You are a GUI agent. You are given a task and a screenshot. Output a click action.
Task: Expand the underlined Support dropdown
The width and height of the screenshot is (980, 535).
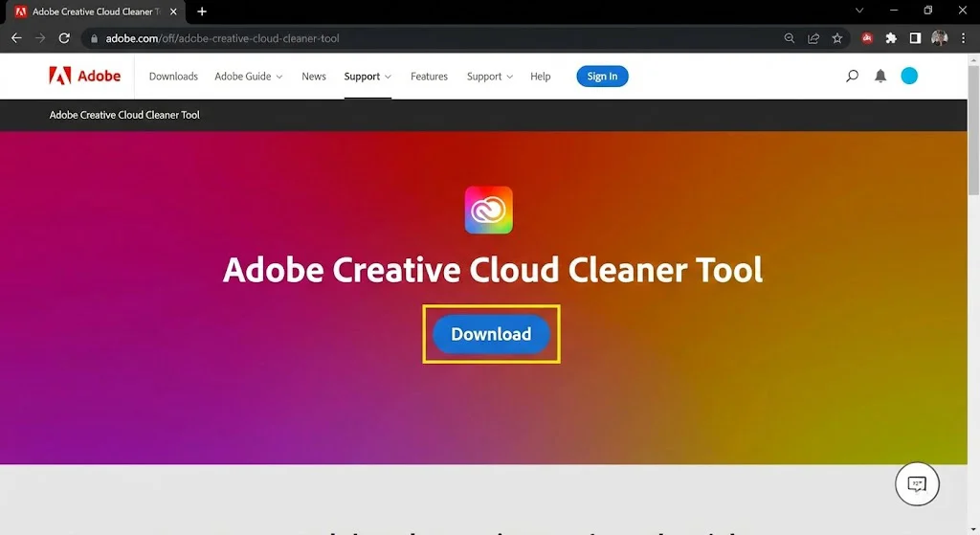tap(367, 77)
